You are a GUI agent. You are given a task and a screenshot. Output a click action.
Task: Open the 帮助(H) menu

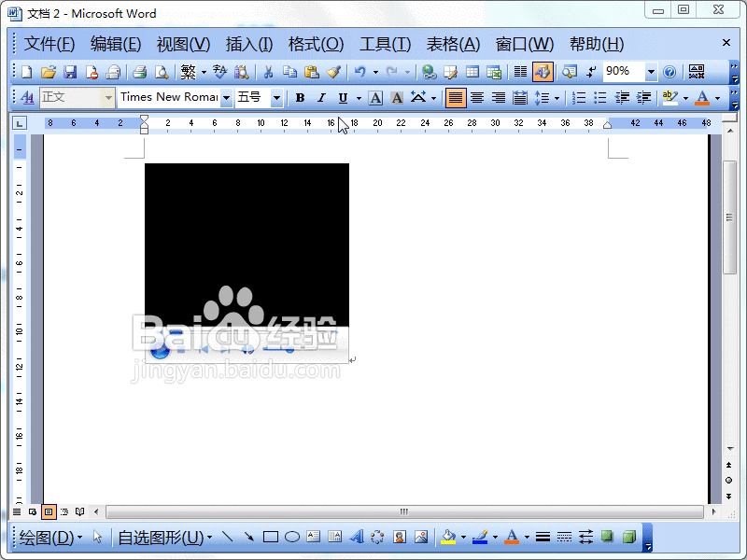pyautogui.click(x=597, y=44)
